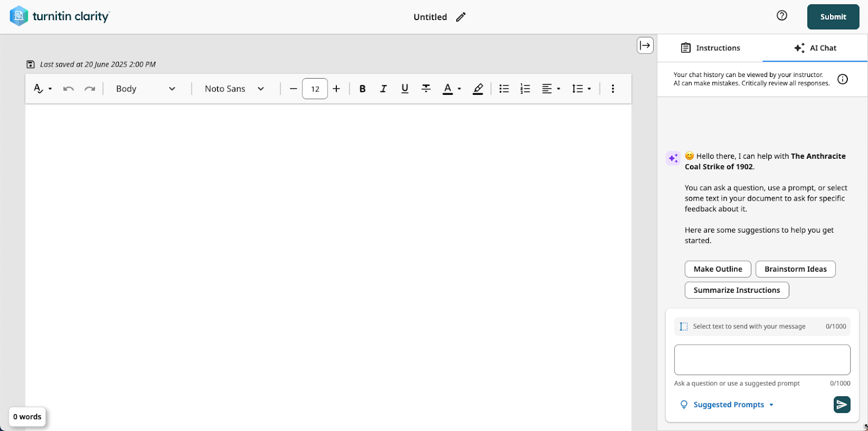The width and height of the screenshot is (868, 431).
Task: Select the AI Chat tab
Action: tap(815, 48)
